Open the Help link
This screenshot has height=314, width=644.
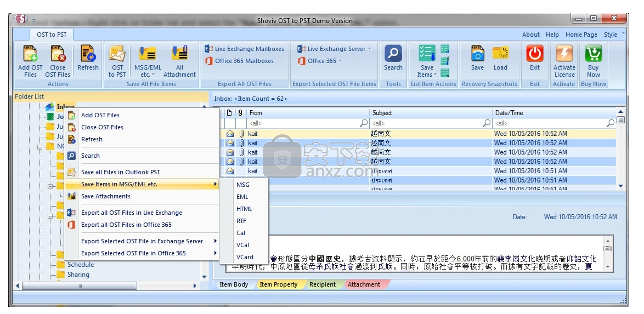click(x=552, y=35)
